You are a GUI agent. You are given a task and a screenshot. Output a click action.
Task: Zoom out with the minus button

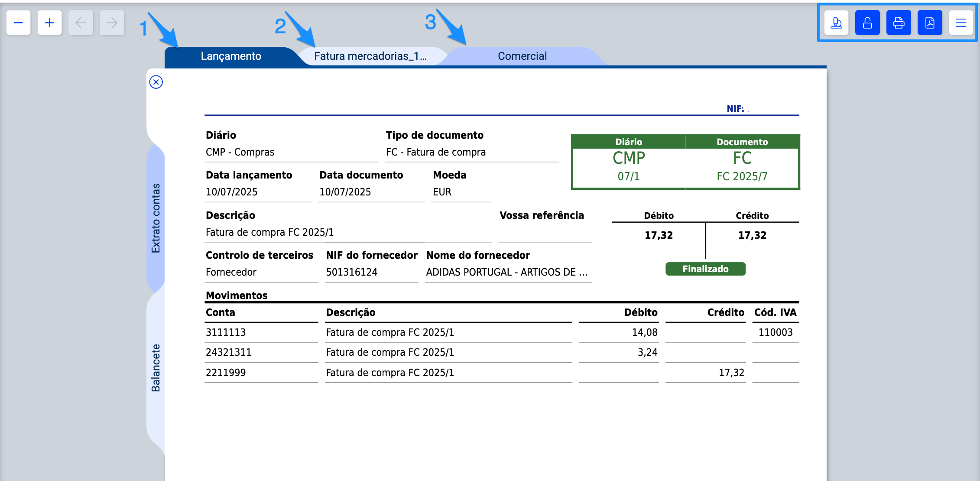pos(18,23)
